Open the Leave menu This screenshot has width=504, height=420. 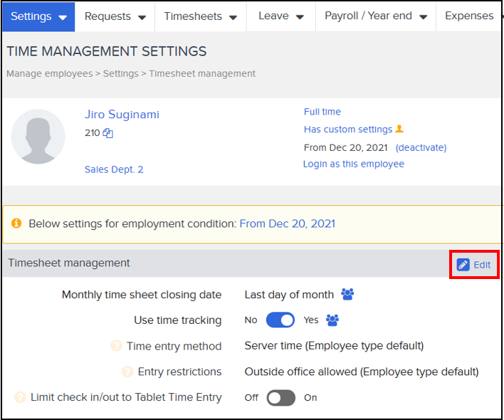coord(281,16)
